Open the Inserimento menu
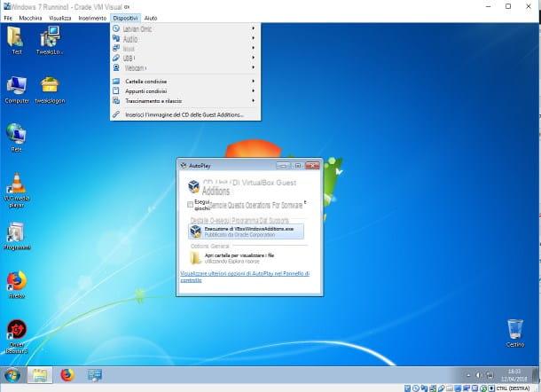This screenshot has width=541, height=392. click(92, 18)
